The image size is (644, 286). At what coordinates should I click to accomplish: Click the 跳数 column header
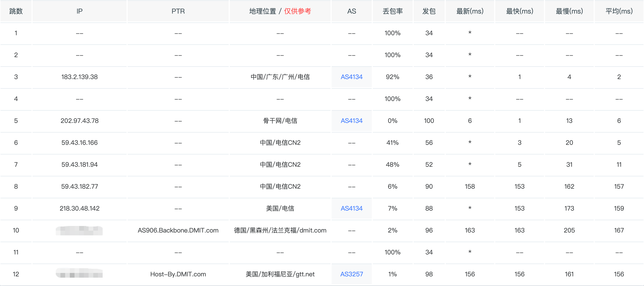coord(16,11)
